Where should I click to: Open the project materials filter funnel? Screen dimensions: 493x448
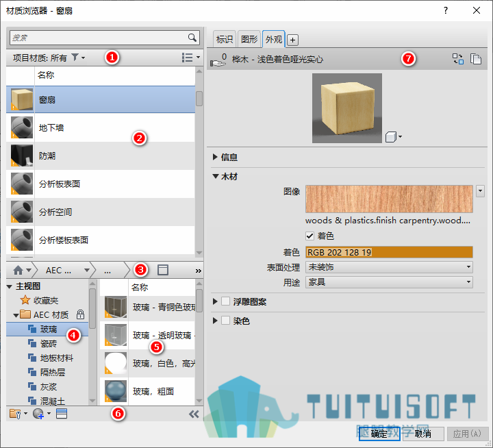[x=77, y=58]
